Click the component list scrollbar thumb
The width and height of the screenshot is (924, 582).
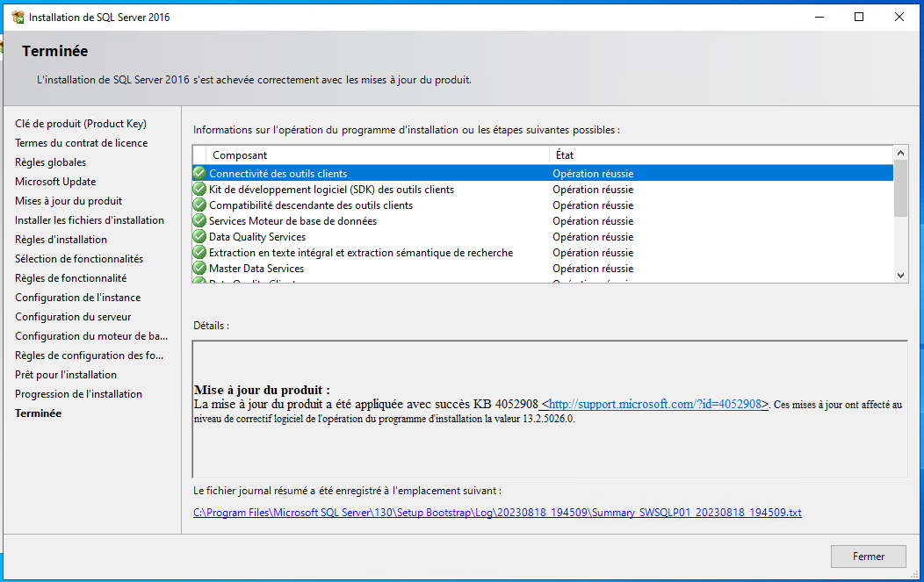(x=900, y=188)
